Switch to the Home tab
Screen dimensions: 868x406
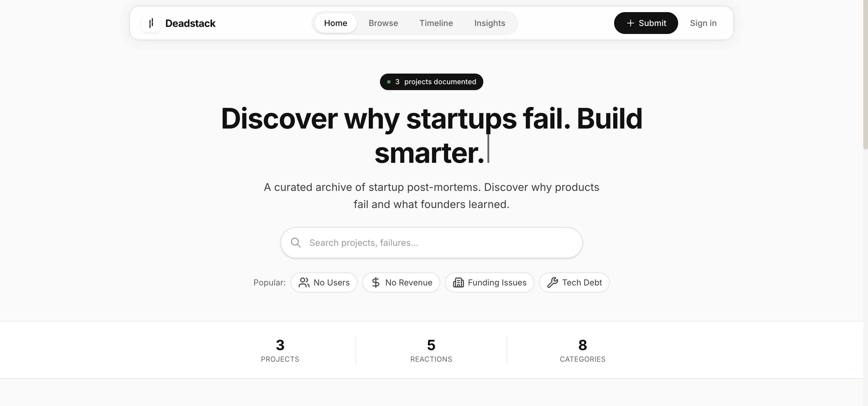[336, 23]
